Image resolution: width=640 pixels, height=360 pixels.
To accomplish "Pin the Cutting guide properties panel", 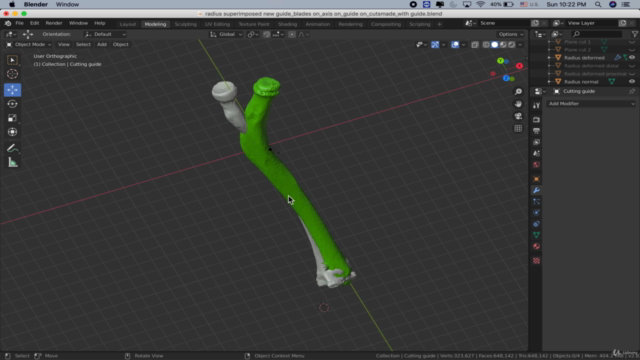I will [x=632, y=91].
